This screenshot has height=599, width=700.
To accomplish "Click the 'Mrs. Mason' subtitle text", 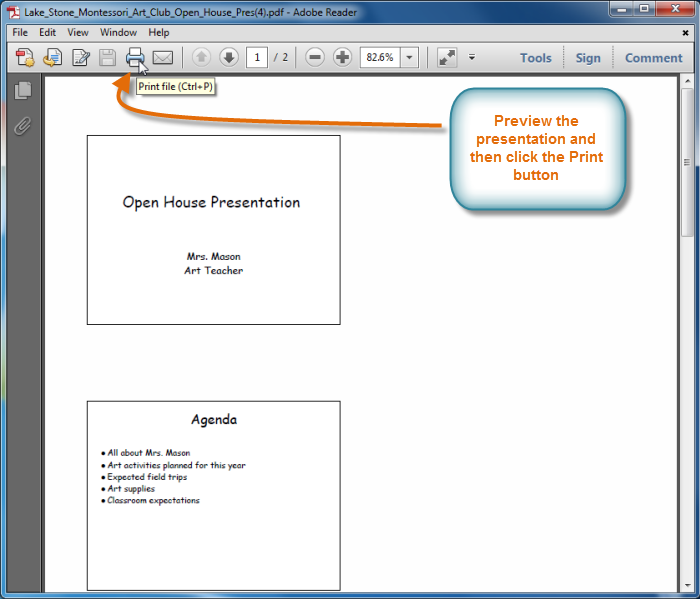I will click(213, 256).
